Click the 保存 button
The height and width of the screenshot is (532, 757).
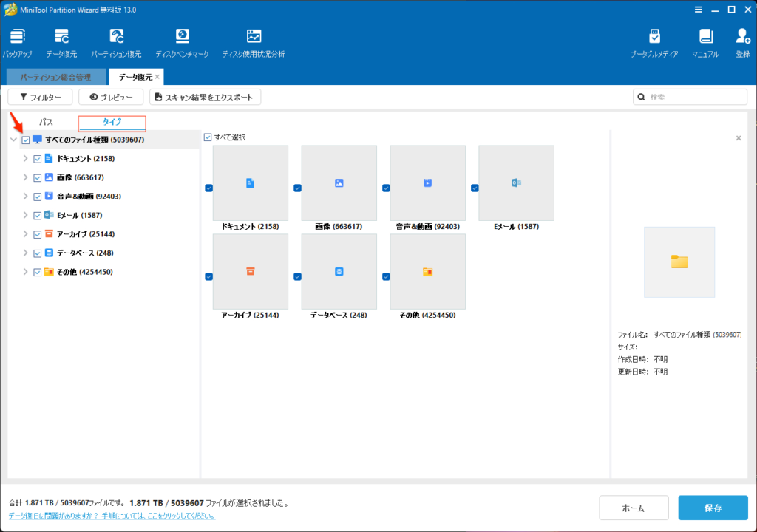[x=713, y=508]
